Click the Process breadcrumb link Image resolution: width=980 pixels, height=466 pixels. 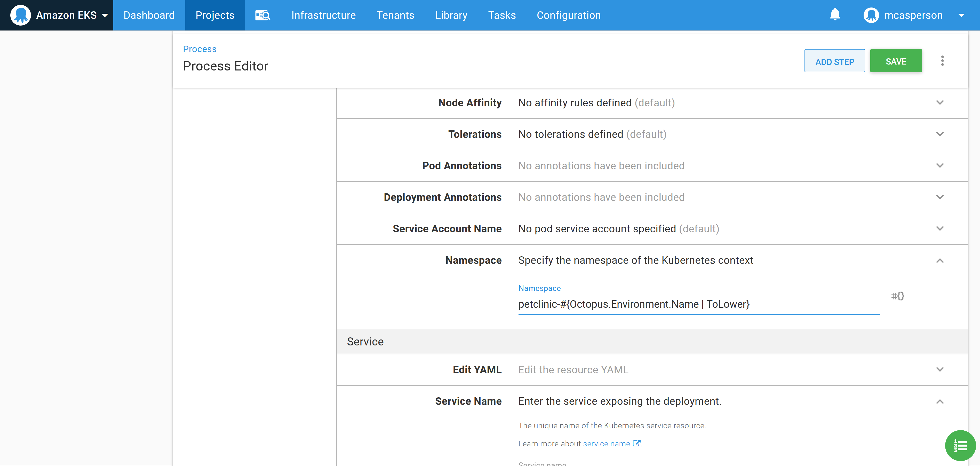point(199,49)
